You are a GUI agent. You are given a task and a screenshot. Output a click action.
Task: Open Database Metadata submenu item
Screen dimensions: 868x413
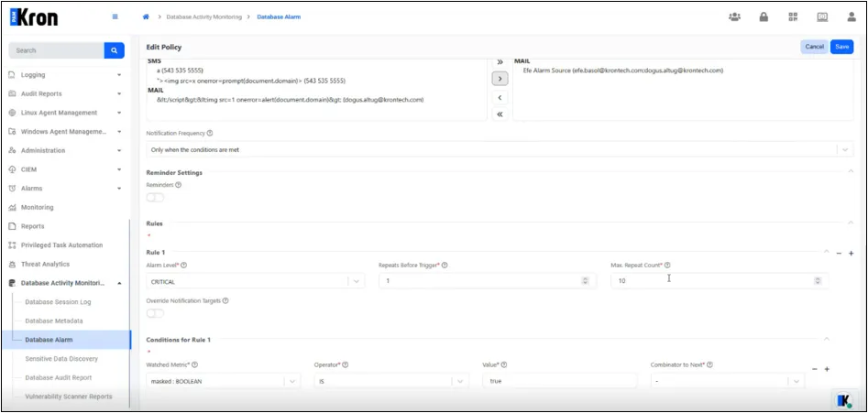(54, 321)
